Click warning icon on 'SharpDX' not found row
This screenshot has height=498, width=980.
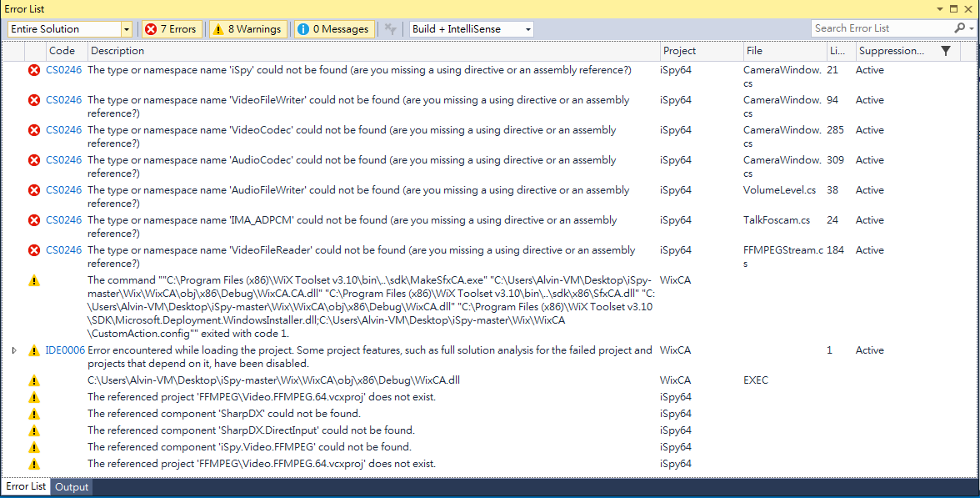(34, 414)
